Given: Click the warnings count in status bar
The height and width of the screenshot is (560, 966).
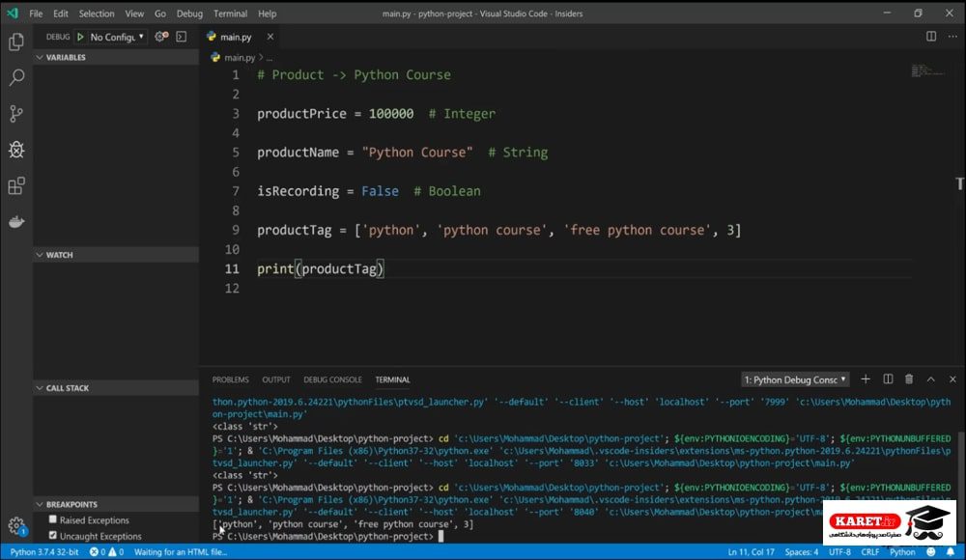Looking at the screenshot, I should (x=117, y=552).
